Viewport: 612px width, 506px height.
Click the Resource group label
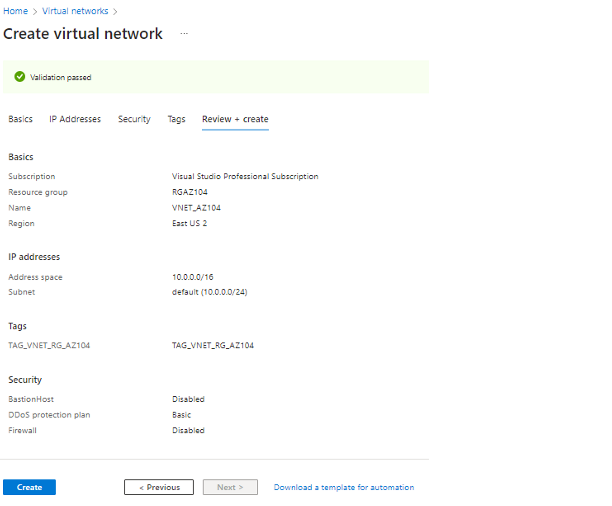coord(38,192)
